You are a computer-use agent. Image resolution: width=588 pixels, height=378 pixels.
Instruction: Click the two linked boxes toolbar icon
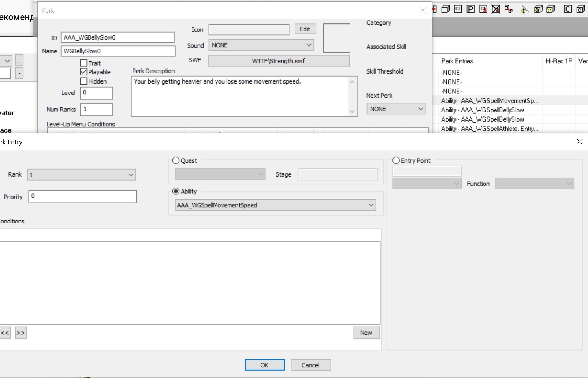509,9
